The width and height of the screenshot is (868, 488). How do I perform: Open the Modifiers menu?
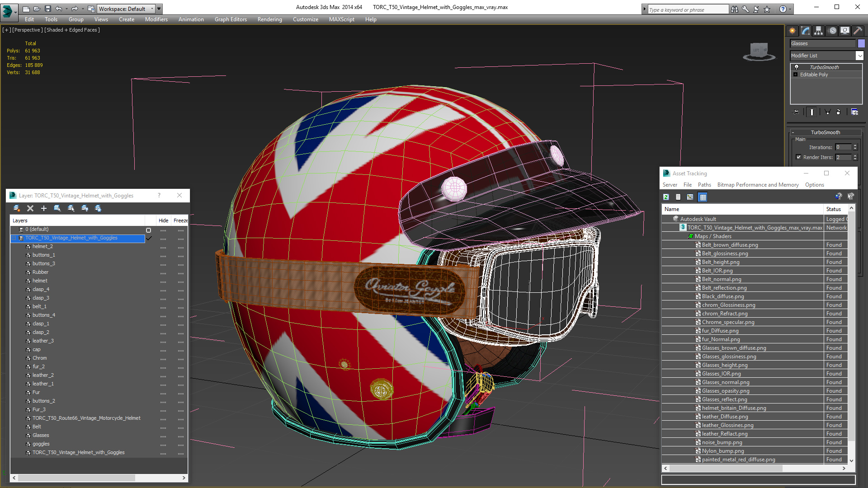coord(156,19)
